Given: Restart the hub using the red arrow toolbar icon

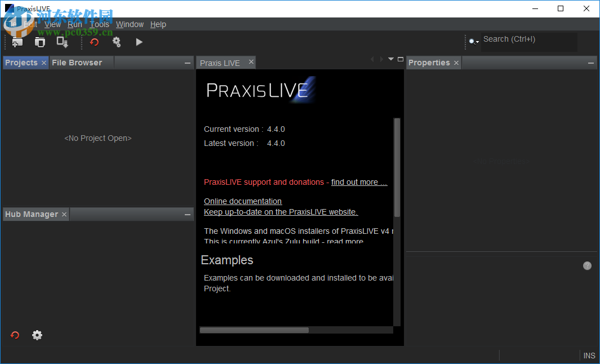Looking at the screenshot, I should tap(94, 42).
